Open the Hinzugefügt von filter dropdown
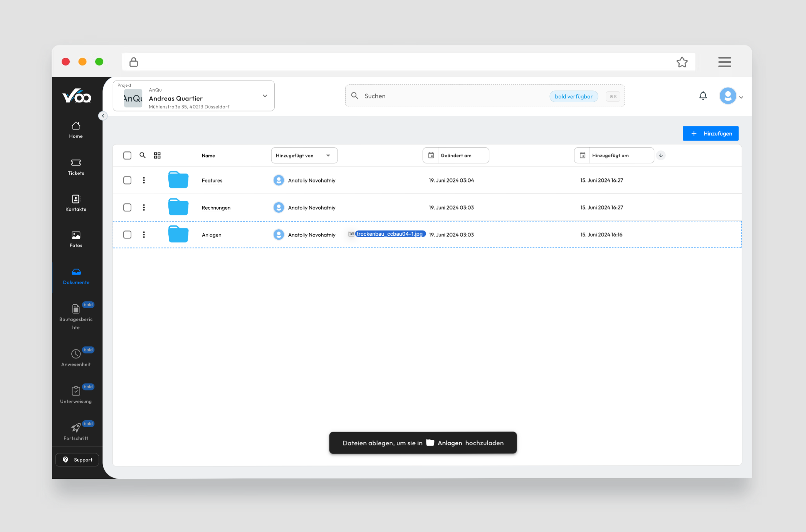The height and width of the screenshot is (532, 806). [304, 155]
